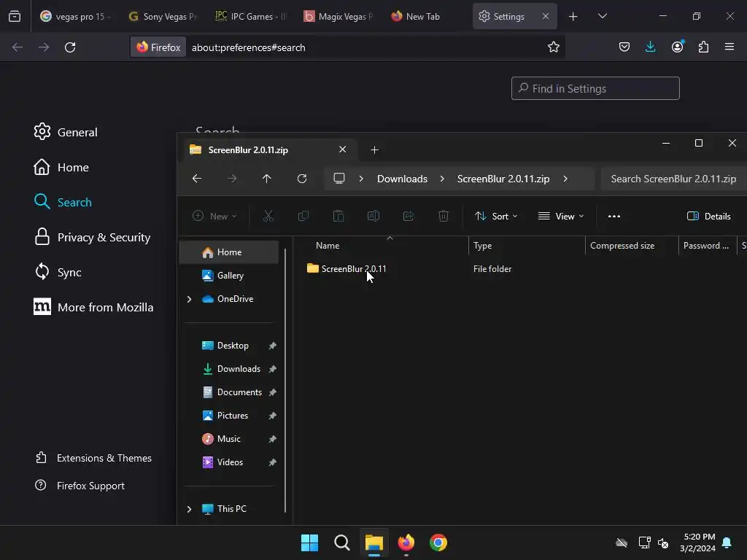Open a new Firefox tab
The height and width of the screenshot is (560, 747).
[573, 17]
